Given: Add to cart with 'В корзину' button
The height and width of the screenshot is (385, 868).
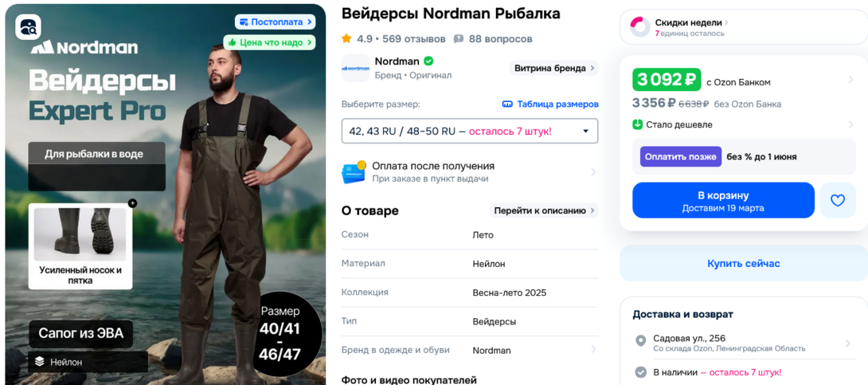Looking at the screenshot, I should click(723, 200).
